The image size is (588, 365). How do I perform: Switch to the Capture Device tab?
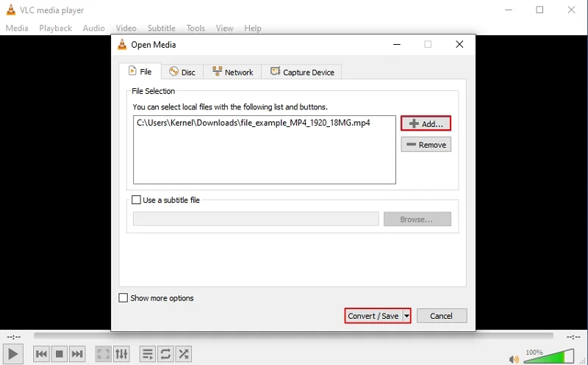(302, 72)
